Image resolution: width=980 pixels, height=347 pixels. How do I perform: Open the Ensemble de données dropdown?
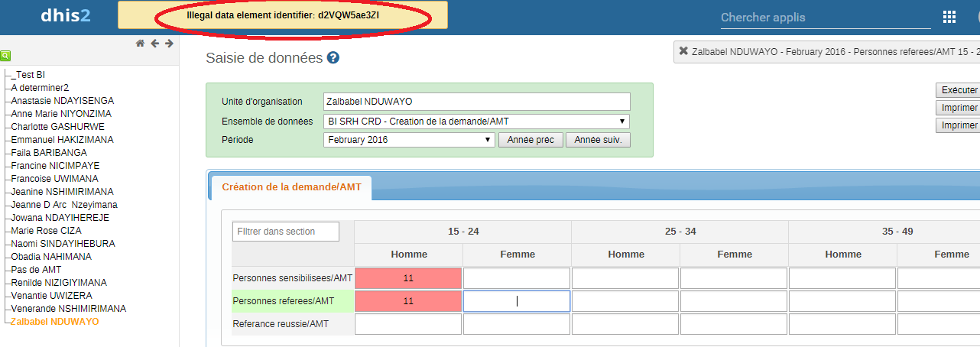point(477,122)
